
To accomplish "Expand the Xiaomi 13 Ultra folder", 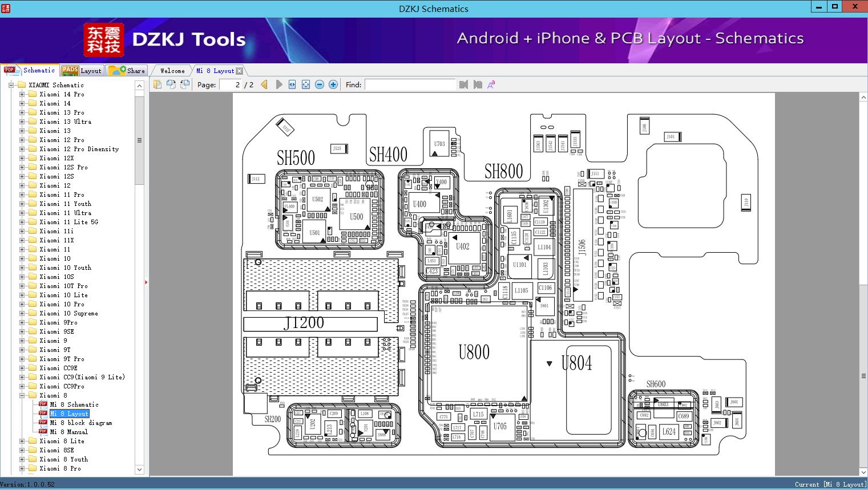I will click(22, 122).
